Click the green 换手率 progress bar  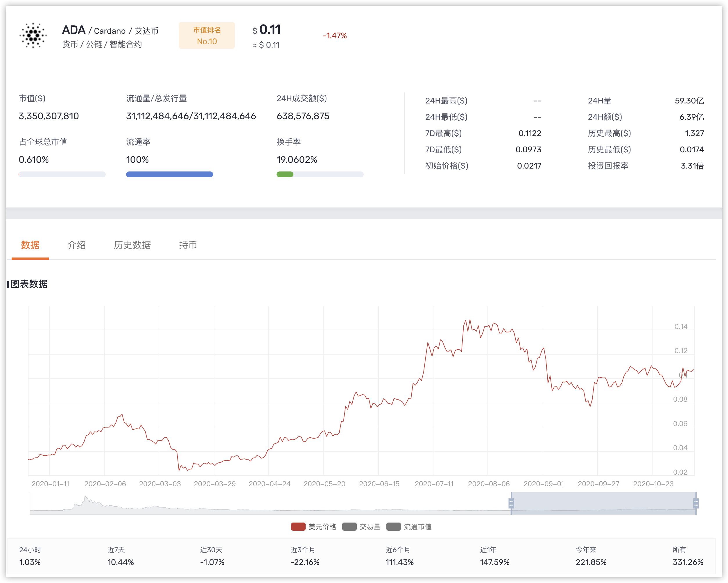click(285, 174)
